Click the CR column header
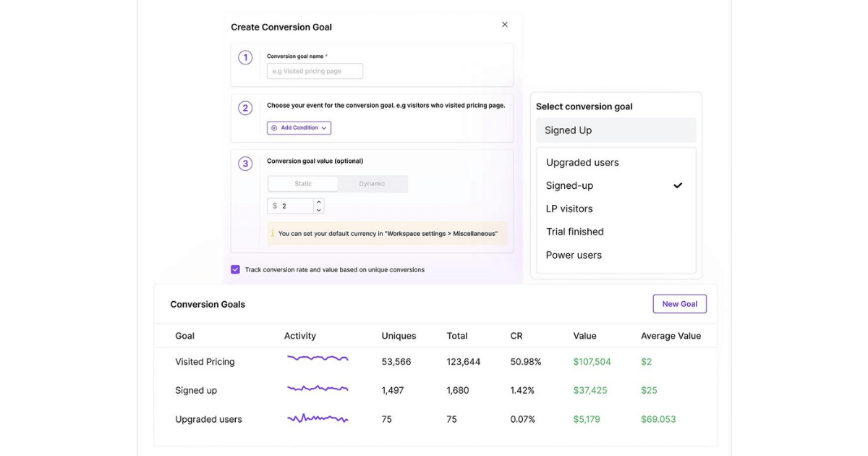Screen dimensions: 868x456 pyautogui.click(x=516, y=336)
